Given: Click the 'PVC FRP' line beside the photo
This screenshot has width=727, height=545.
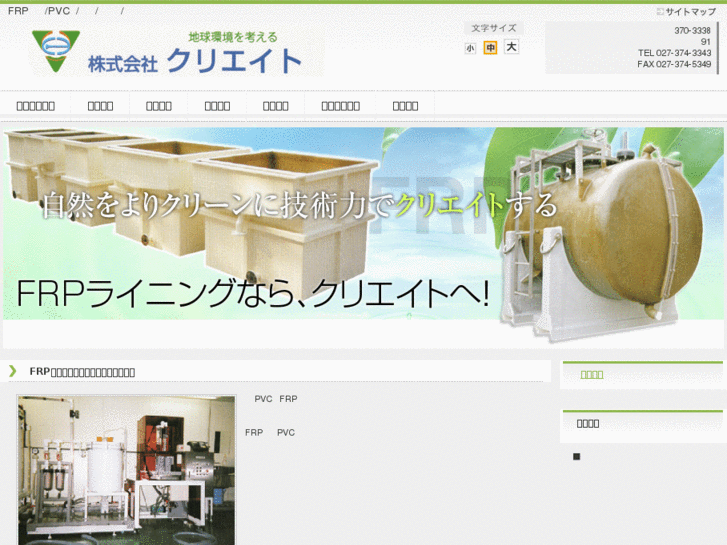Looking at the screenshot, I should pyautogui.click(x=276, y=399).
